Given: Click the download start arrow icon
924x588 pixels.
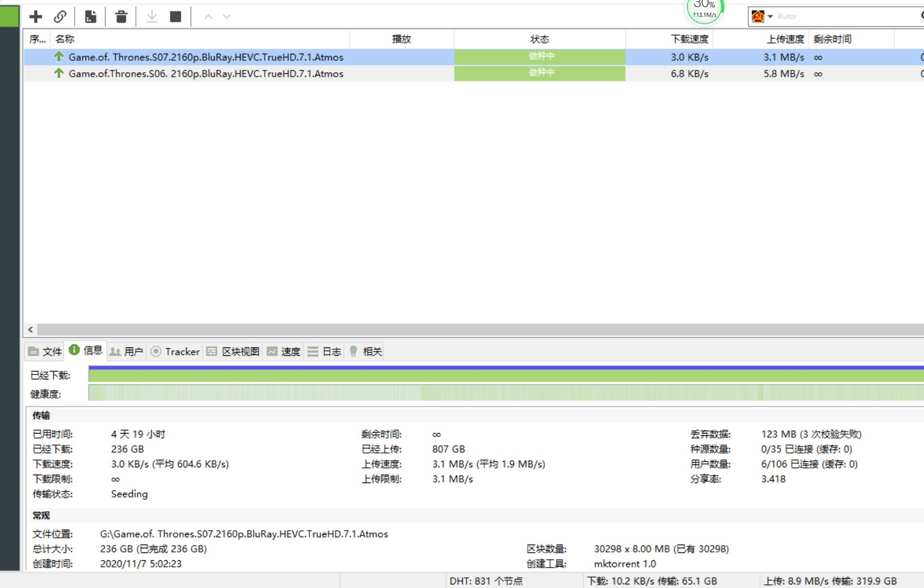Looking at the screenshot, I should pyautogui.click(x=152, y=16).
